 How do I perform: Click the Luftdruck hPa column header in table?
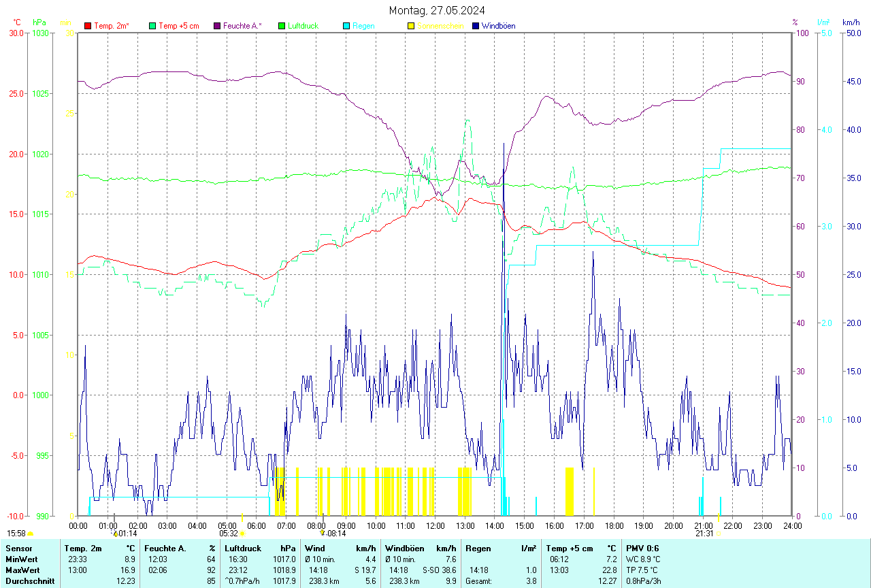(x=260, y=549)
